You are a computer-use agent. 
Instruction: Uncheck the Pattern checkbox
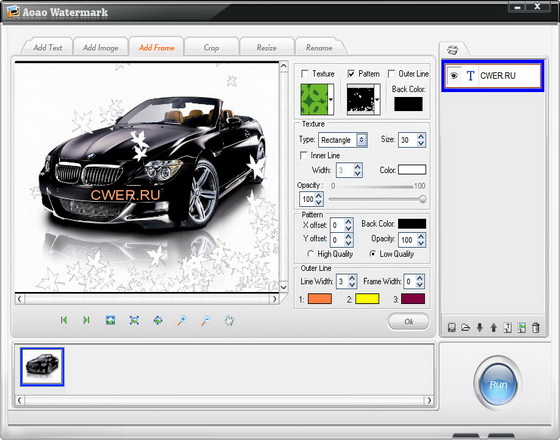pos(351,74)
